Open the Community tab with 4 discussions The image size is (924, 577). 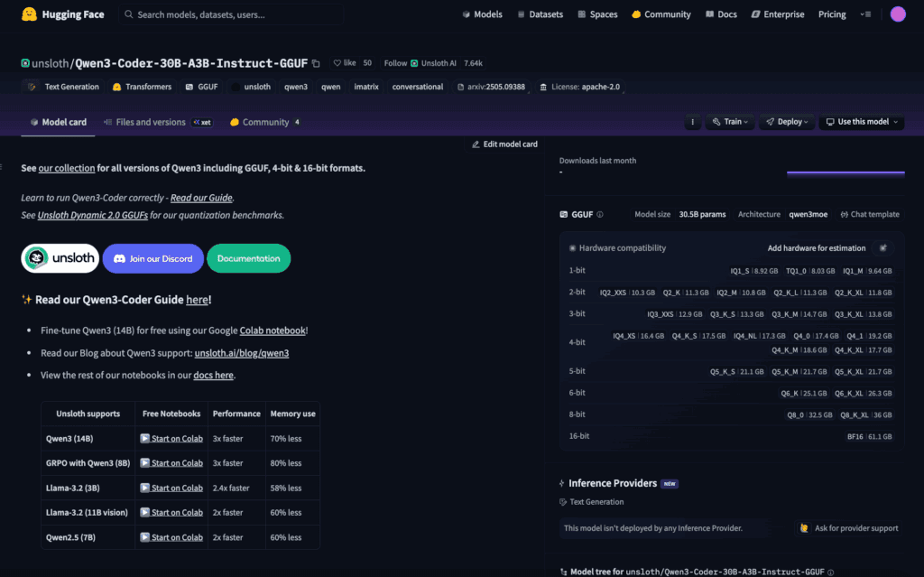[264, 122]
